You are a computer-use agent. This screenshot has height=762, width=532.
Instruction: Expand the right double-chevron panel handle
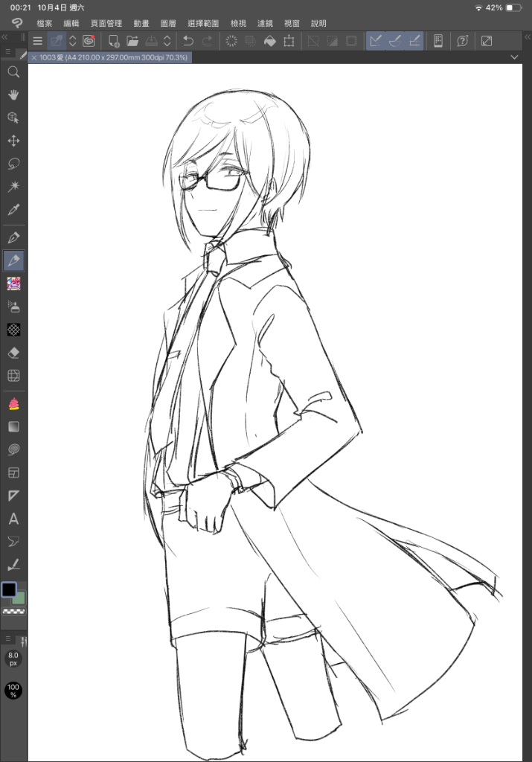(x=526, y=37)
